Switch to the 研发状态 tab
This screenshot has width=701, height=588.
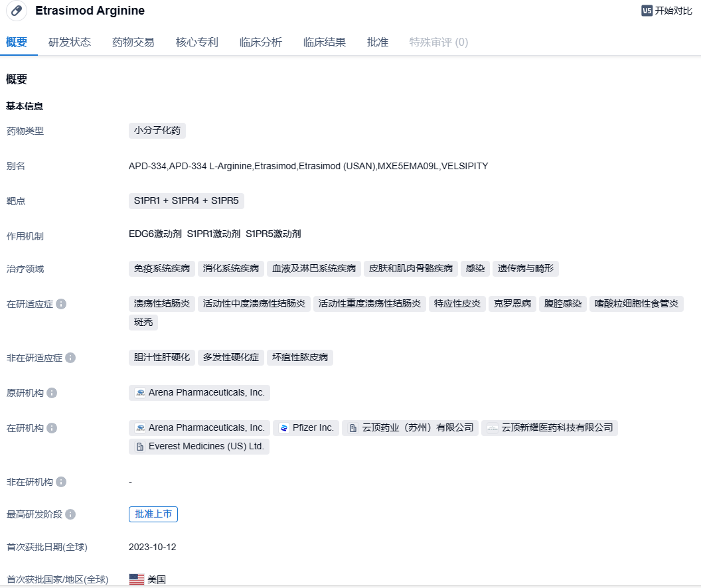(70, 42)
